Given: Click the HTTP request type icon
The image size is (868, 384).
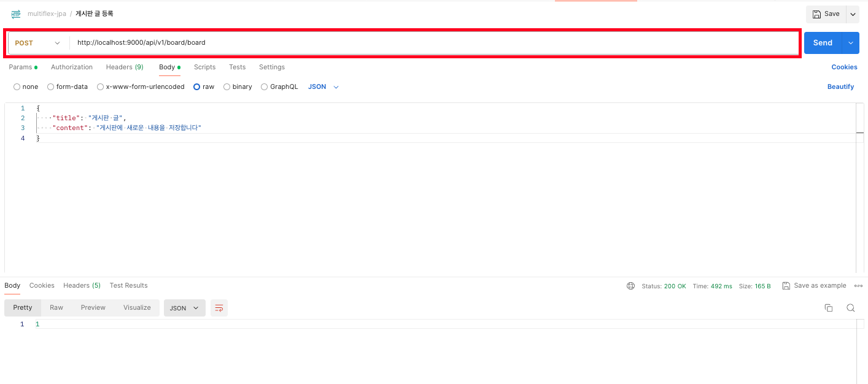Looking at the screenshot, I should click(x=16, y=13).
